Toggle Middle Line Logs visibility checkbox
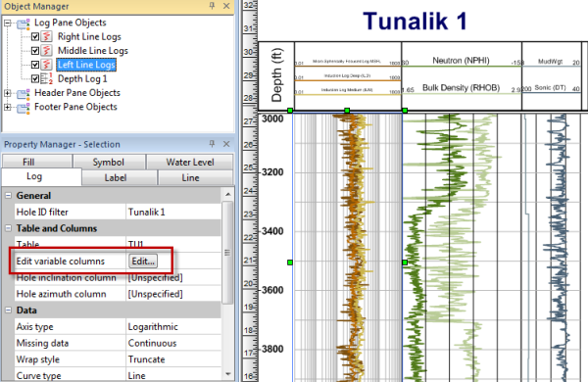The width and height of the screenshot is (588, 382). (x=35, y=51)
